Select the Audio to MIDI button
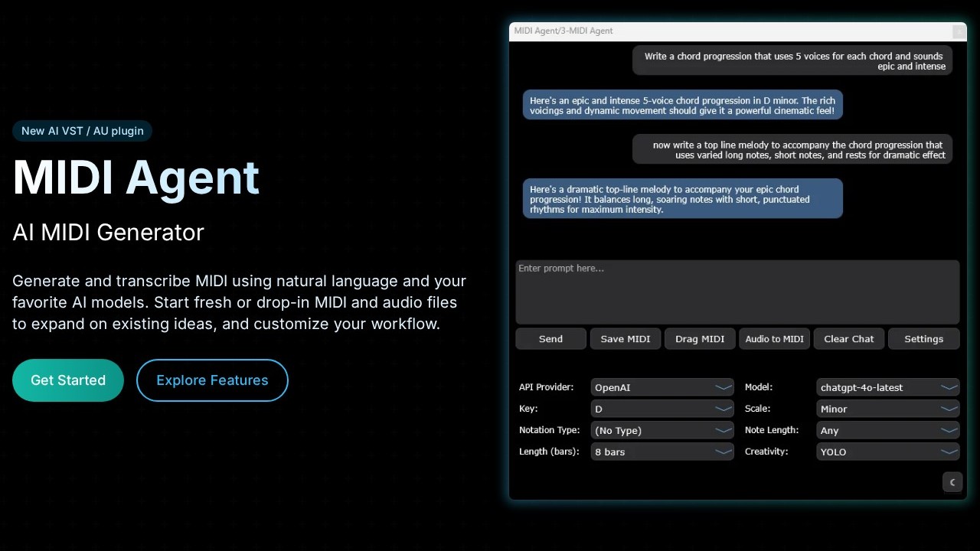Viewport: 980px width, 551px height. [x=774, y=339]
